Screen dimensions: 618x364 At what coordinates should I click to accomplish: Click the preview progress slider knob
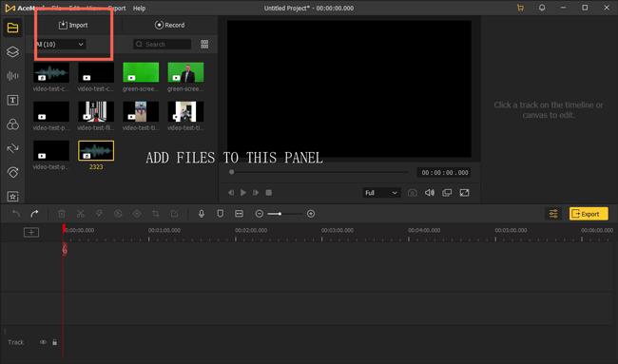pos(232,172)
